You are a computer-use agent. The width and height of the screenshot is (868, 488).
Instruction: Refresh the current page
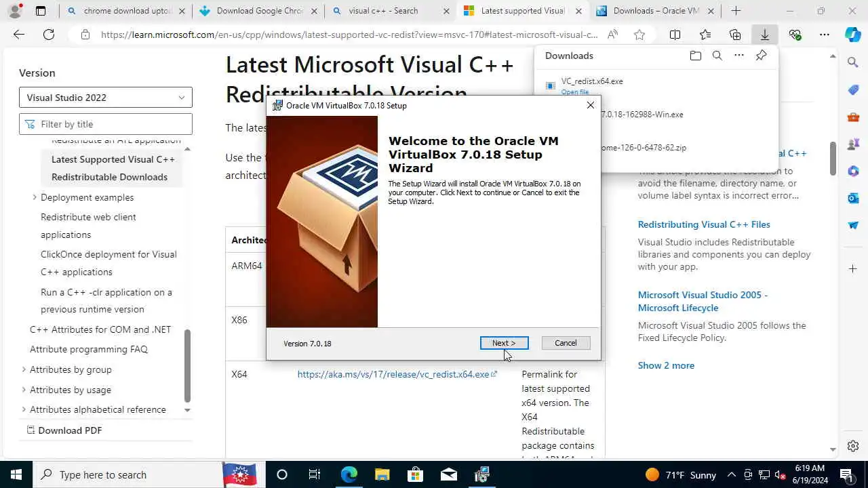(49, 35)
